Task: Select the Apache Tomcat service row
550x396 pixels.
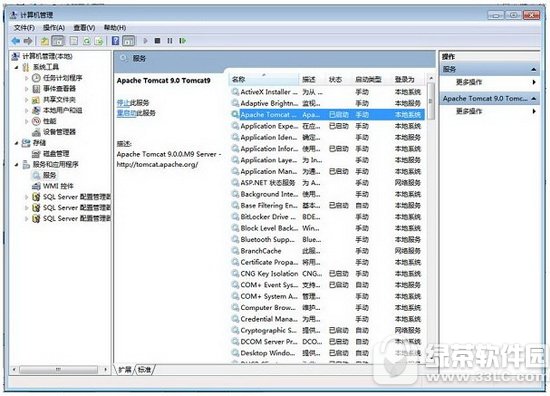Action: (328, 115)
